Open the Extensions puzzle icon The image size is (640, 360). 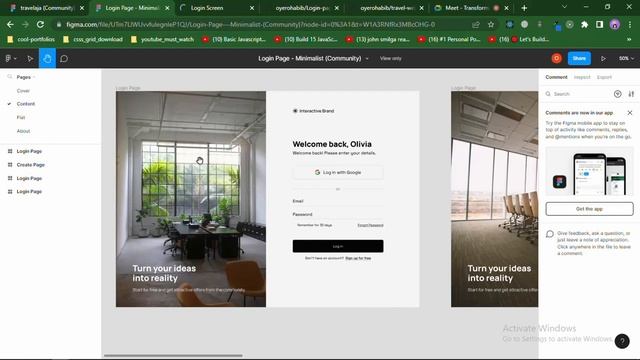pos(584,25)
